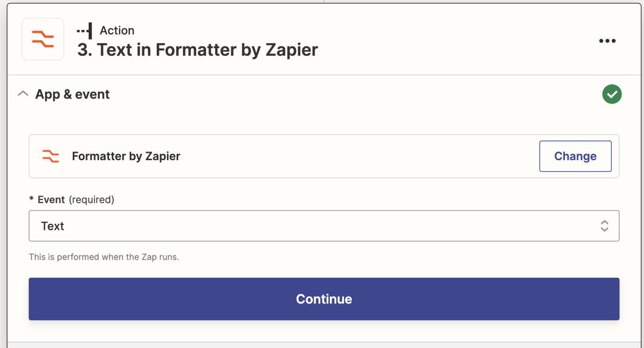Click the large Formatter app icon in header

pos(43,39)
